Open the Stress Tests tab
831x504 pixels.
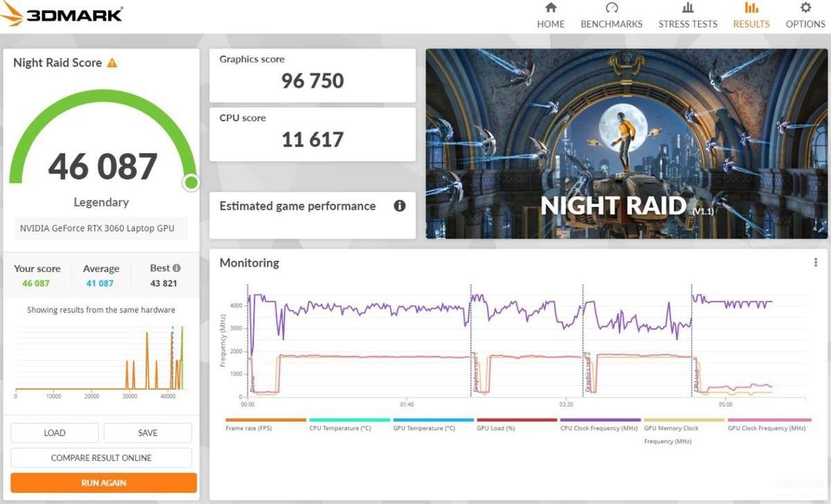(x=688, y=15)
